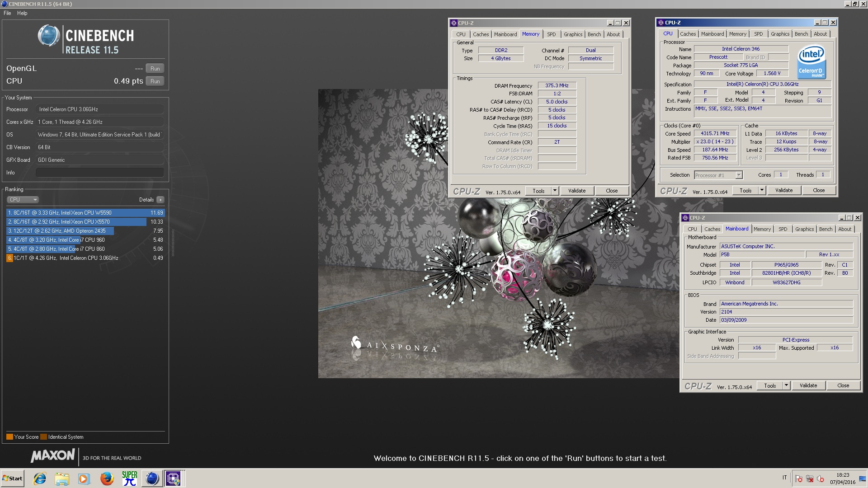
Task: Click the Cinebench logo sphere
Action: 48,36
